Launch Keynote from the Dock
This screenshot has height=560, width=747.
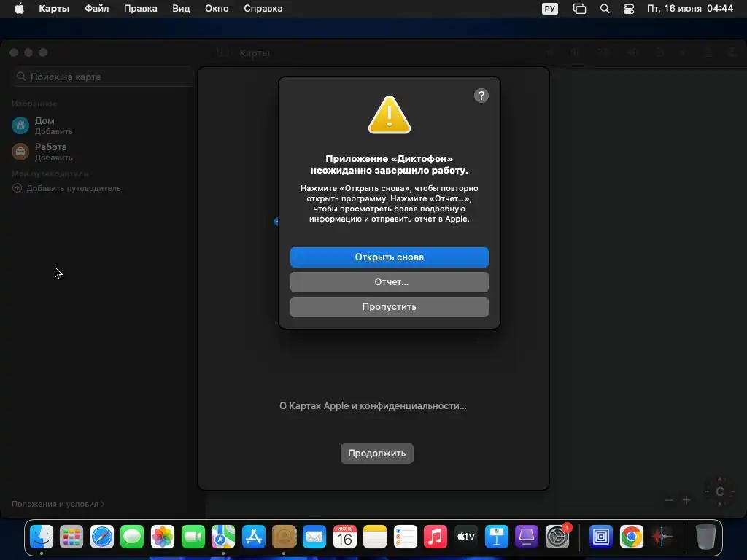pos(496,537)
